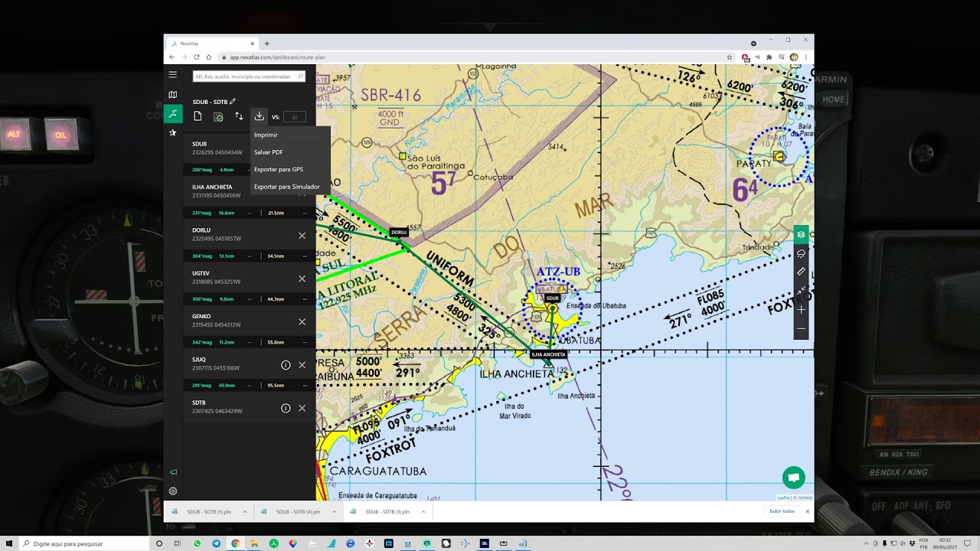Screen dimensions: 980x551
Task: Choose Exportar para GPS option
Action: tap(290, 169)
